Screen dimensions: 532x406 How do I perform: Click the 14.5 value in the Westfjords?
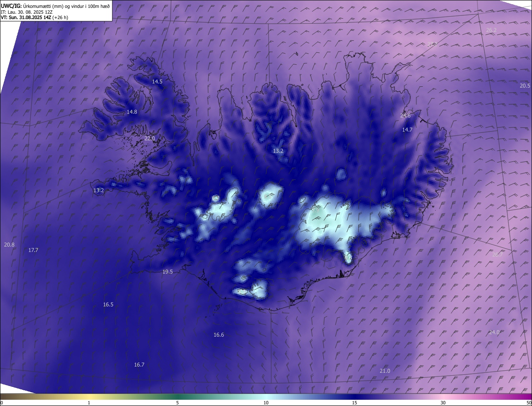[x=157, y=82]
